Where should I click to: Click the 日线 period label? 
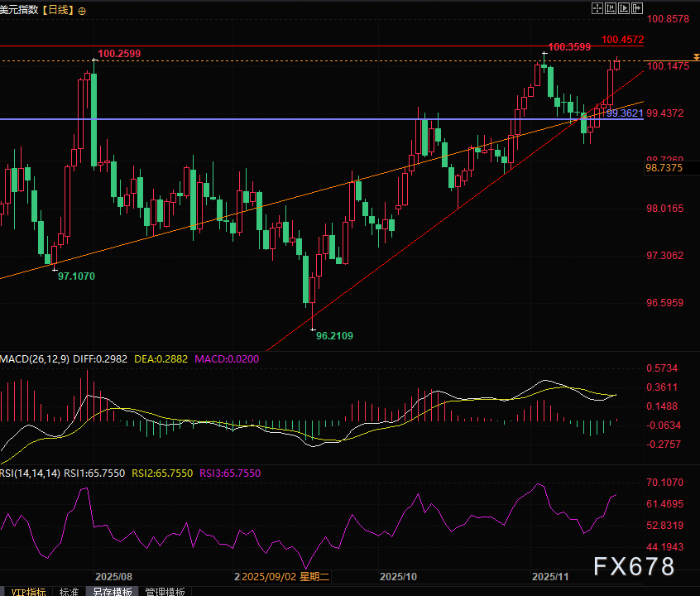[58, 11]
